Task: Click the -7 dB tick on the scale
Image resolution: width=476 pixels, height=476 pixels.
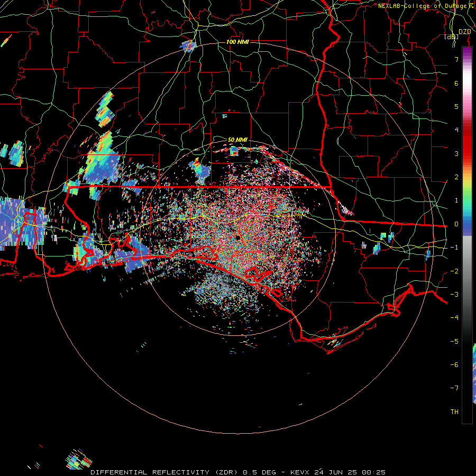Action: pyautogui.click(x=454, y=388)
